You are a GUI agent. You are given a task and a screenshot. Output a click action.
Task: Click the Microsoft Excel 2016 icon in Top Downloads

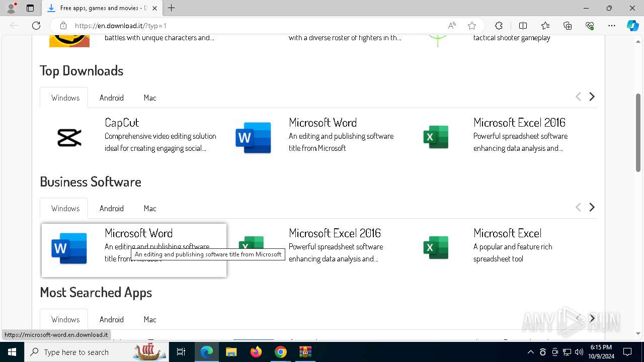[x=436, y=137]
